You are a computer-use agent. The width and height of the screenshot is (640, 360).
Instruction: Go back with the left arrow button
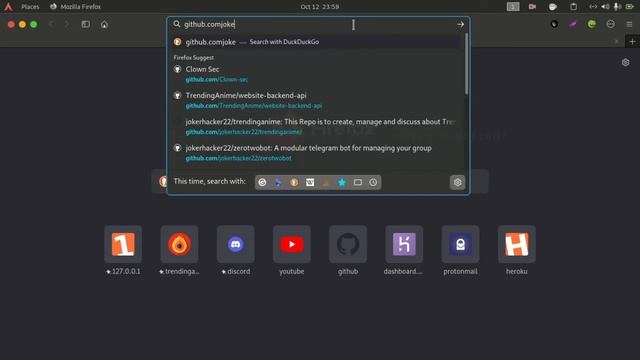51,24
